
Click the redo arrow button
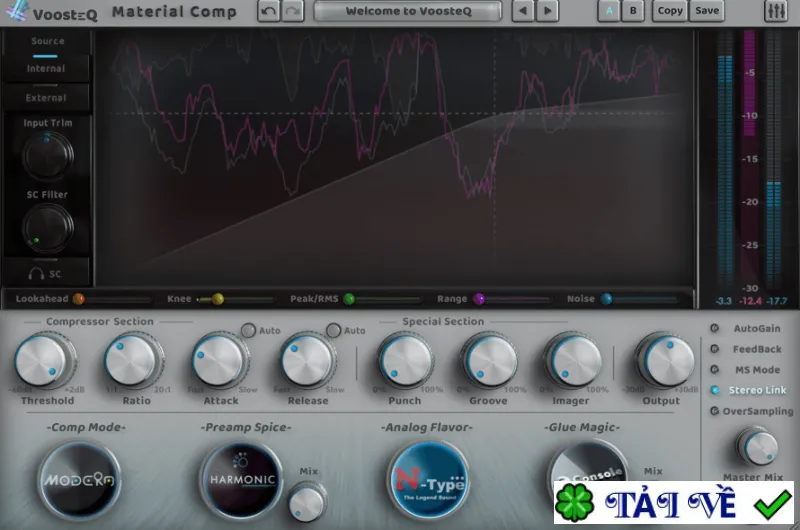tap(293, 11)
